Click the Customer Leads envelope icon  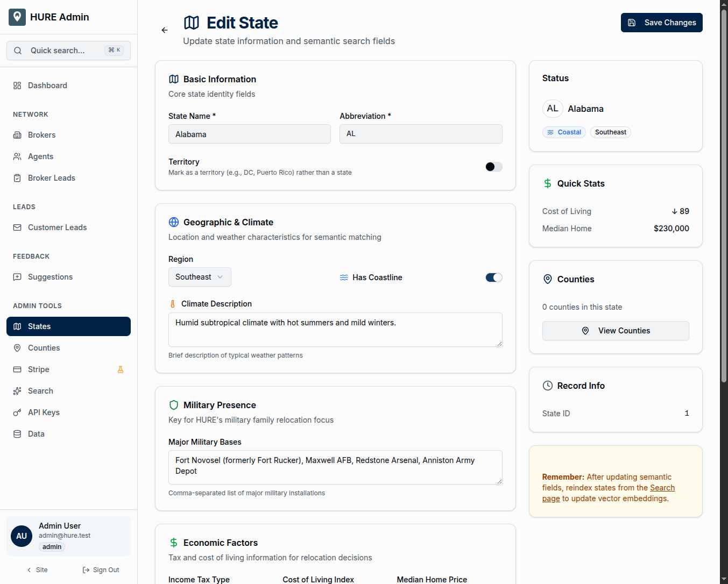coord(17,227)
